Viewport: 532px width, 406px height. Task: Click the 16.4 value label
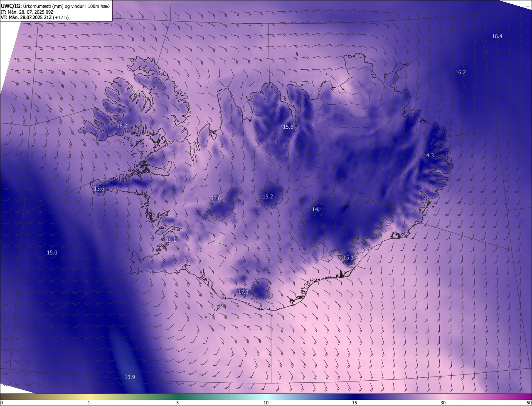coord(497,37)
